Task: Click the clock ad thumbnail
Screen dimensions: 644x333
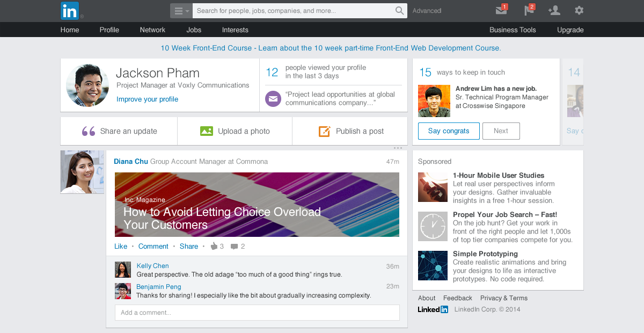Action: (x=433, y=226)
